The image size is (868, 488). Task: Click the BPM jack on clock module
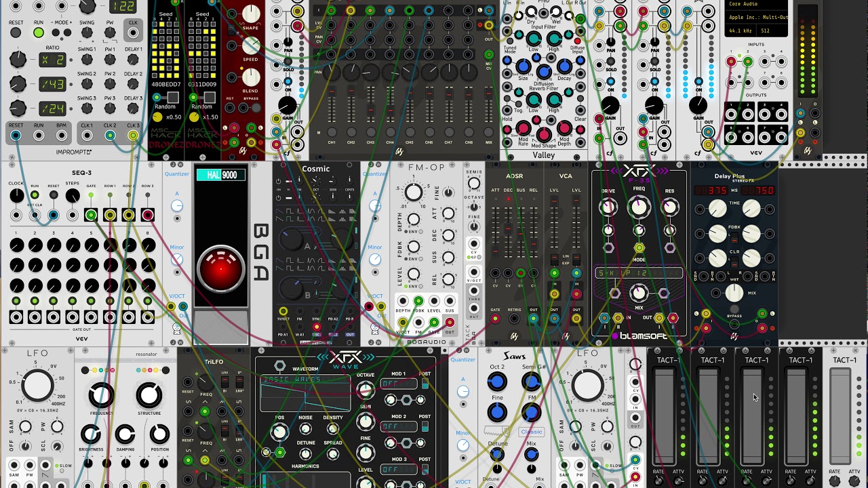[x=62, y=136]
